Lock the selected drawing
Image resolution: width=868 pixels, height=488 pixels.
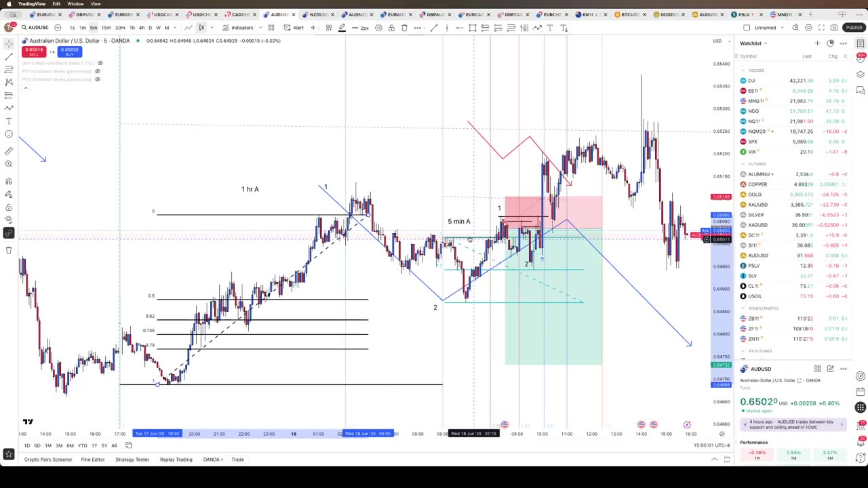(391, 28)
